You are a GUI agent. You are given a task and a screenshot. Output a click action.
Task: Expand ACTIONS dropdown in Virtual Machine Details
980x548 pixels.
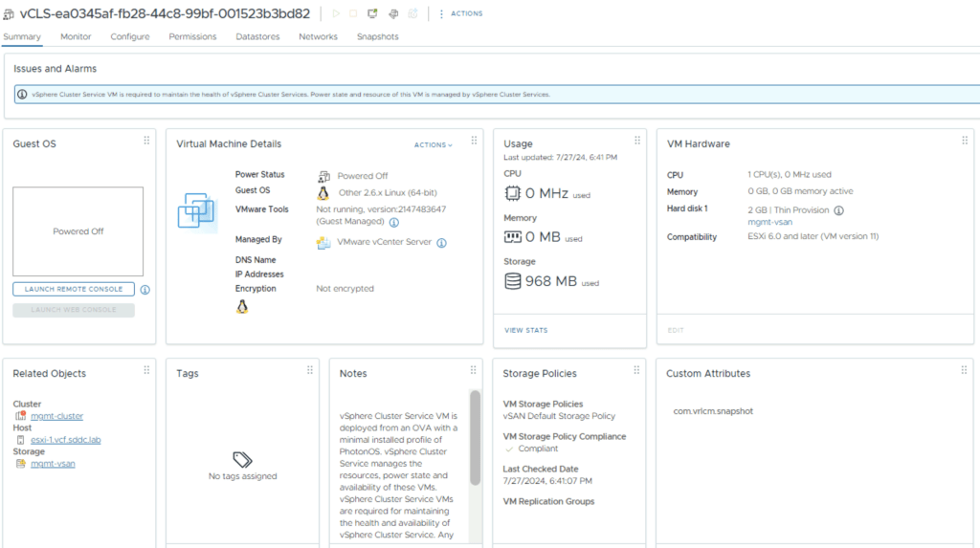[x=434, y=145]
